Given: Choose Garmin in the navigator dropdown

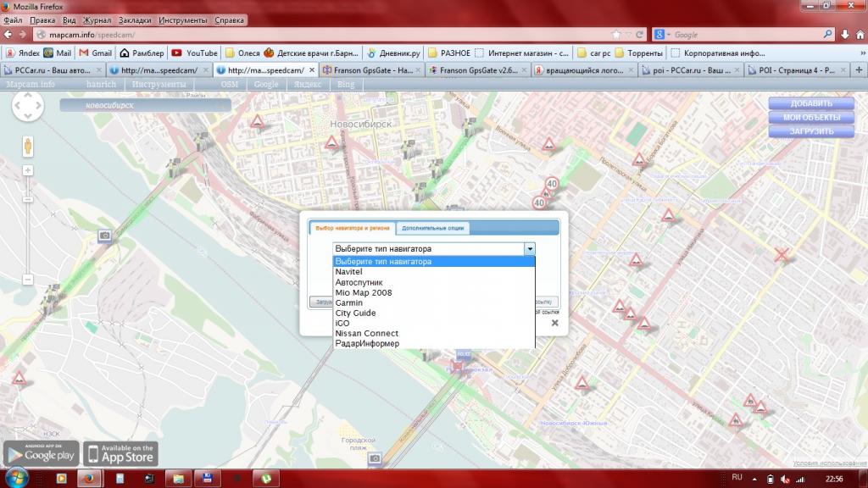Looking at the screenshot, I should [349, 302].
